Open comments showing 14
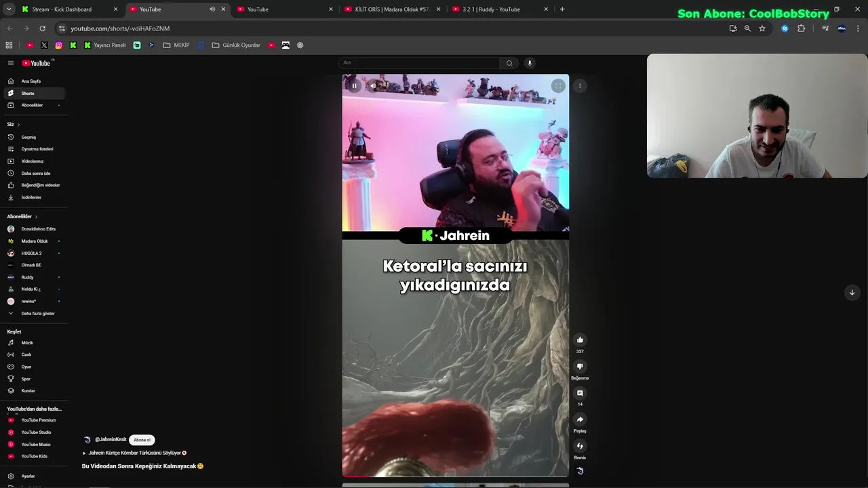This screenshot has width=868, height=488. (x=580, y=392)
